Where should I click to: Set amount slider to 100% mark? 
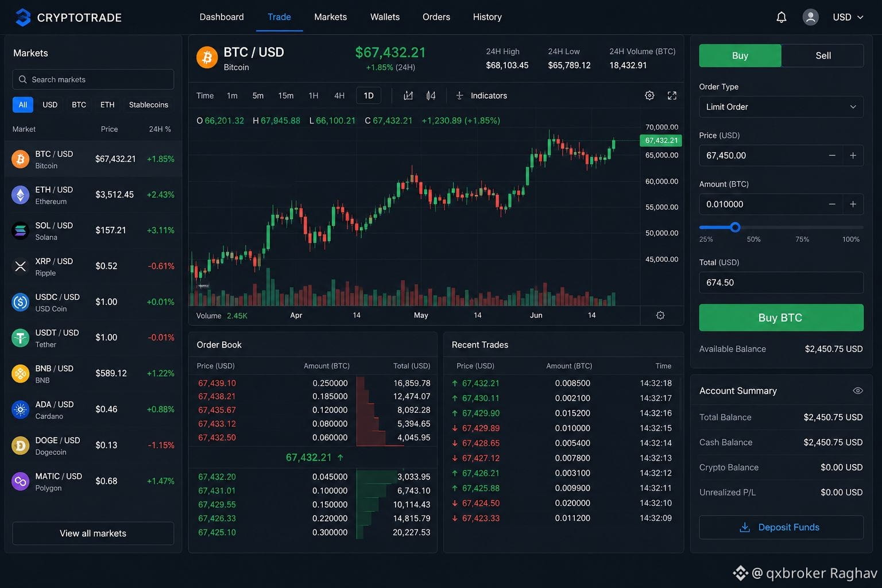tap(851, 239)
